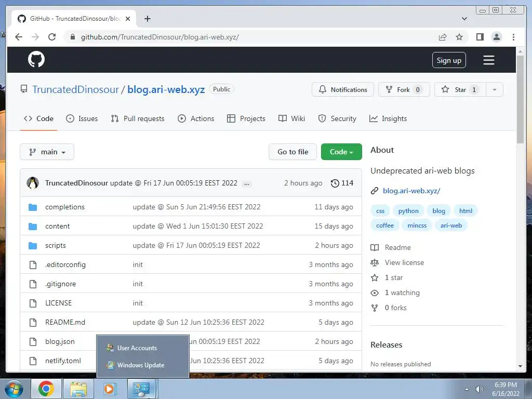The image size is (532, 399).
Task: Click the Chrome profile avatar icon
Action: click(497, 37)
